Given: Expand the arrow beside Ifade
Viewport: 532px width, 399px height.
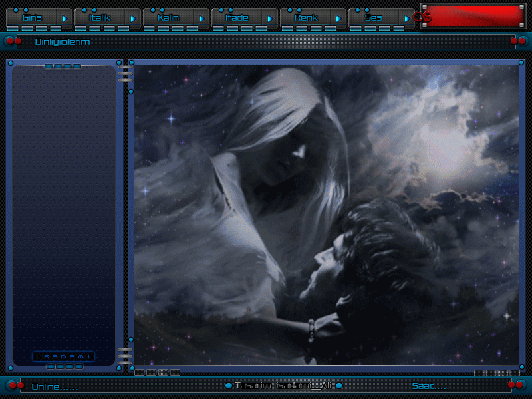Looking at the screenshot, I should pos(270,19).
